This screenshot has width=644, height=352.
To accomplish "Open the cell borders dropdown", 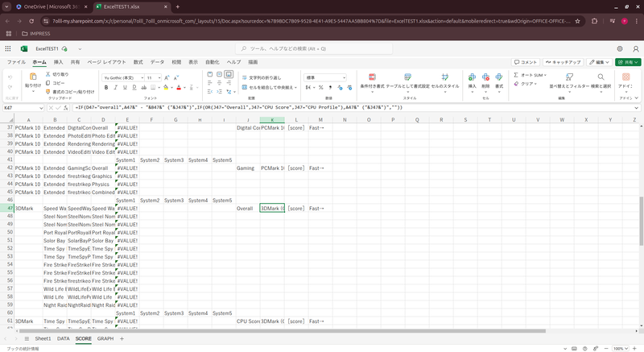I will coord(159,88).
